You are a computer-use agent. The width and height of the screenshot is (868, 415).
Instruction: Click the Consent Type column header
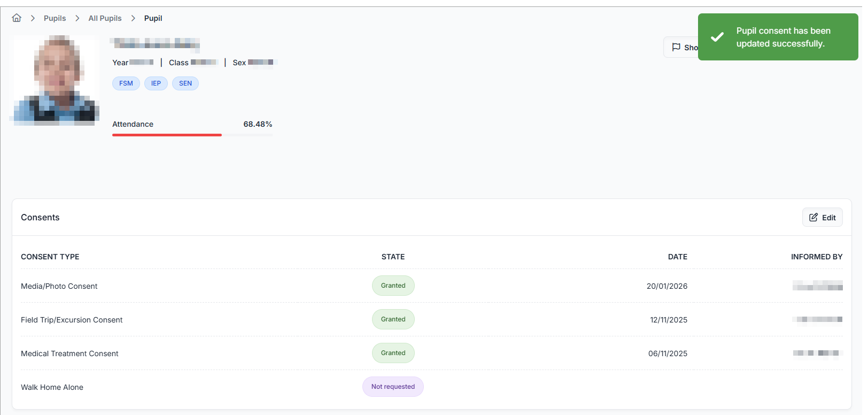(x=50, y=257)
